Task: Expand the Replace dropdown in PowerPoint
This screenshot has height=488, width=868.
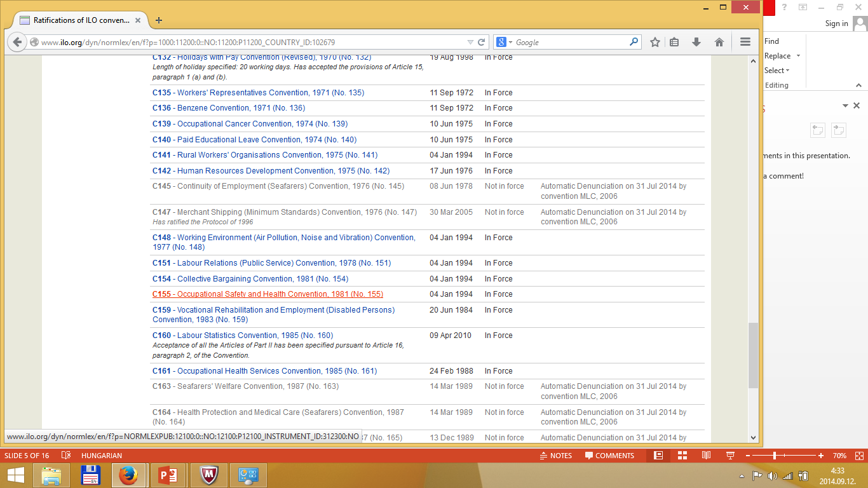Action: point(799,56)
